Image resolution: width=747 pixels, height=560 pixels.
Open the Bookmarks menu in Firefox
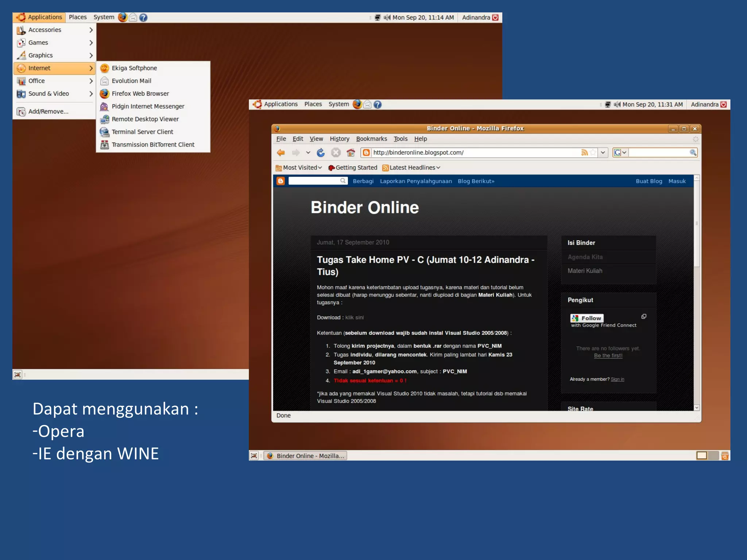click(371, 139)
